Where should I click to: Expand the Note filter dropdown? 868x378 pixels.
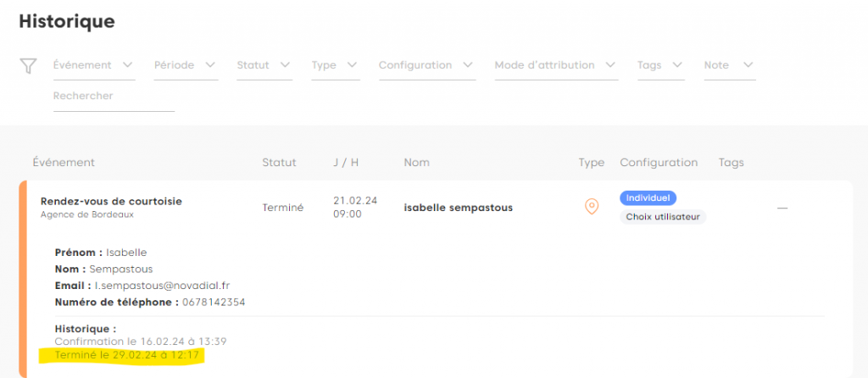tap(728, 65)
